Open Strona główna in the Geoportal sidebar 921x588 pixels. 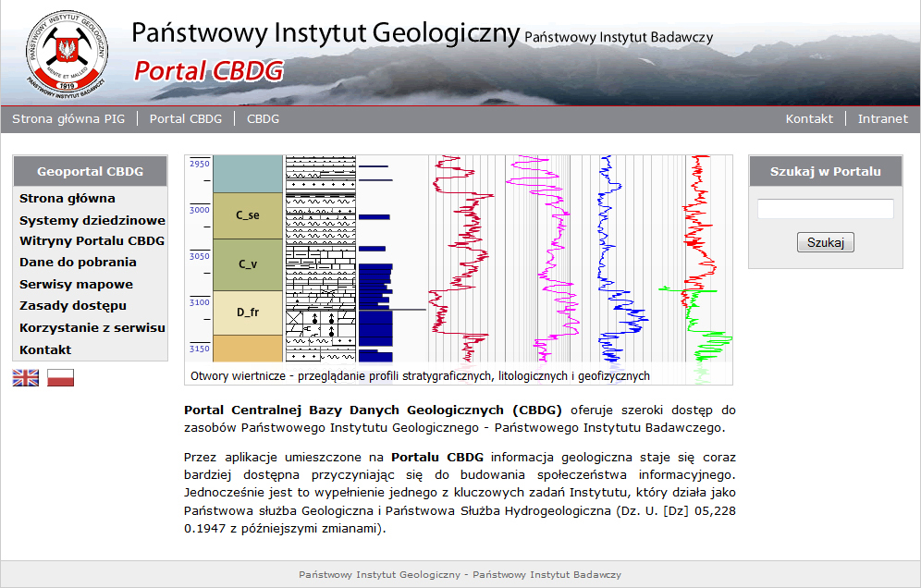[68, 198]
